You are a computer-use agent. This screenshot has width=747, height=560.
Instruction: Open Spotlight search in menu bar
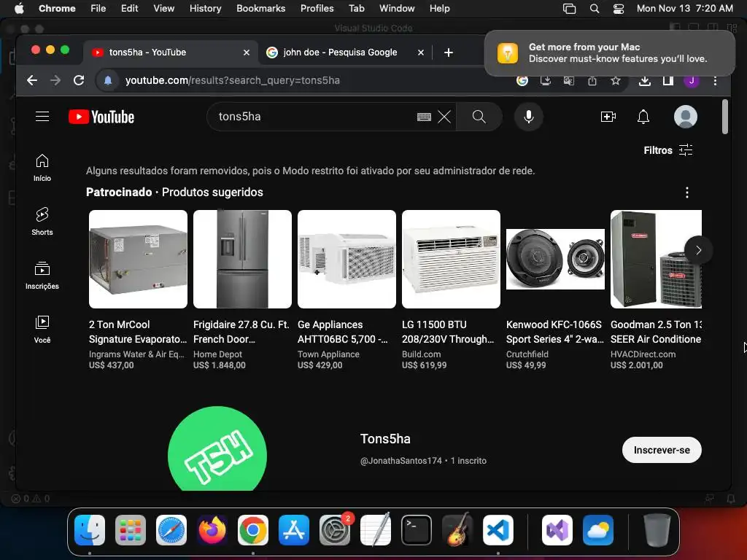pos(594,9)
